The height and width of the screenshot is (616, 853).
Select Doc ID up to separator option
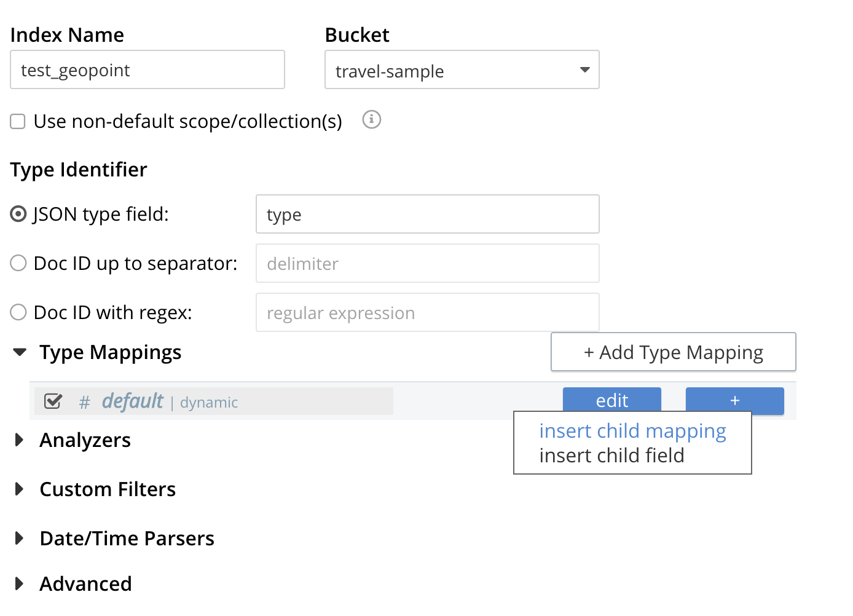pos(18,263)
